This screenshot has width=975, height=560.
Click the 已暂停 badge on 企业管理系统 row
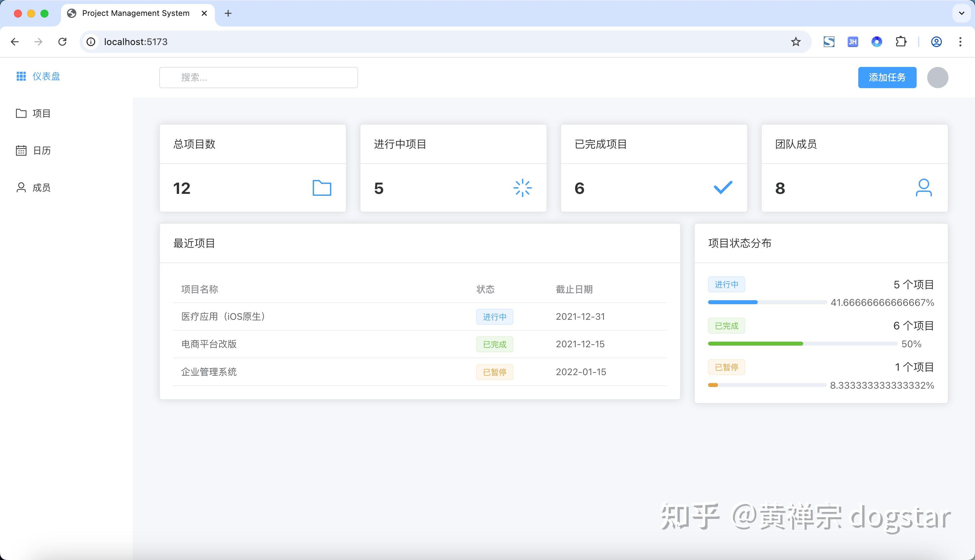(494, 371)
